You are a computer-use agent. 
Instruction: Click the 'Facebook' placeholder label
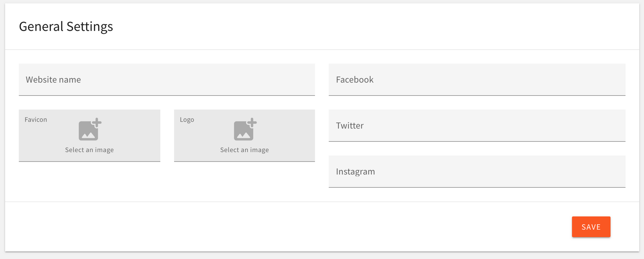pos(355,80)
